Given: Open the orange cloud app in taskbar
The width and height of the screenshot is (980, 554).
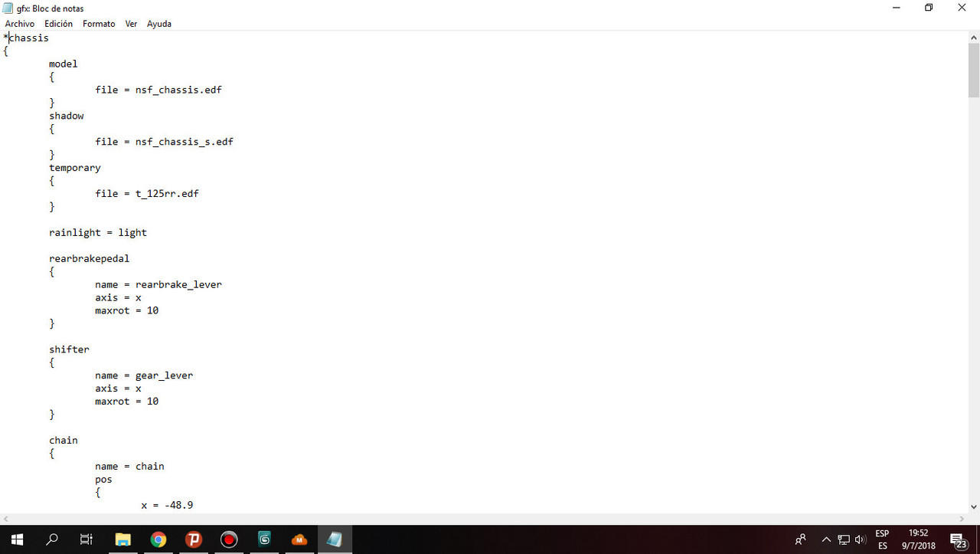Looking at the screenshot, I should 299,539.
